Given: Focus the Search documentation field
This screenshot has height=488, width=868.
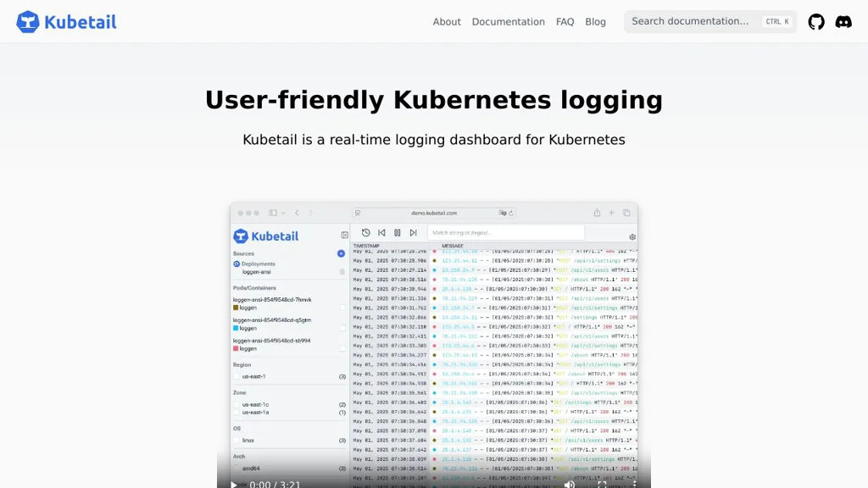Looking at the screenshot, I should (710, 21).
